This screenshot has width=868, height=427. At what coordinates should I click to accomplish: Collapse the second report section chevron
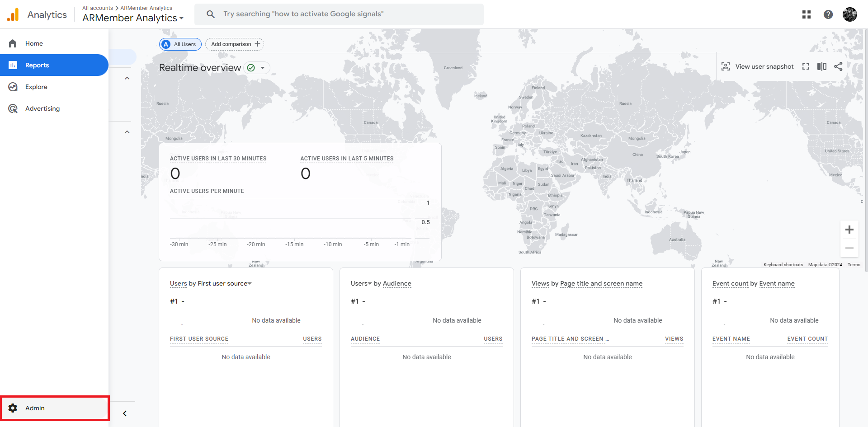tap(127, 132)
